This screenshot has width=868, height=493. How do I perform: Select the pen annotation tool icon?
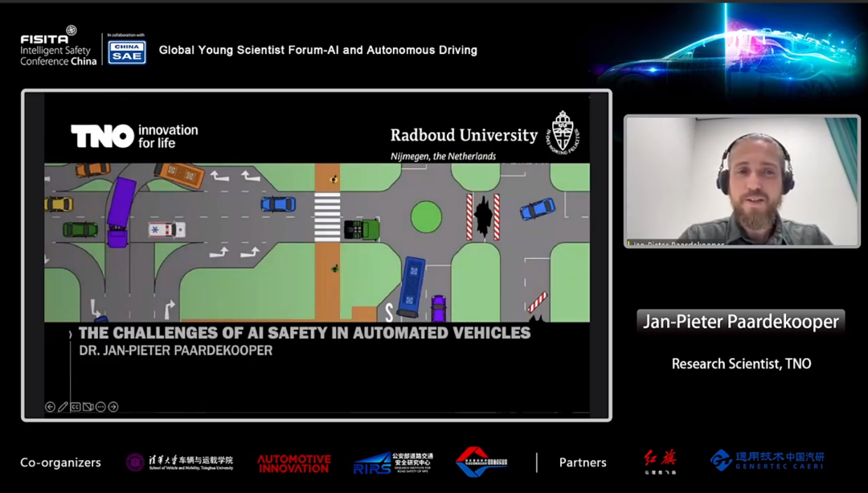click(63, 407)
